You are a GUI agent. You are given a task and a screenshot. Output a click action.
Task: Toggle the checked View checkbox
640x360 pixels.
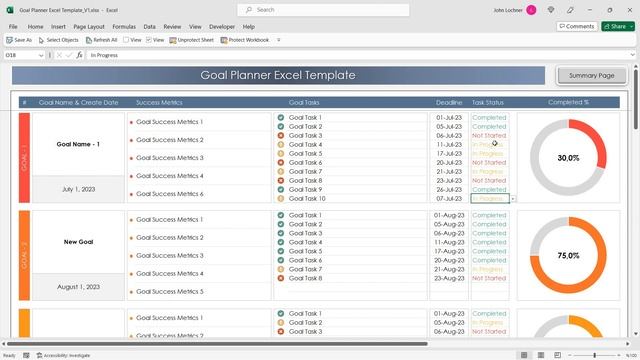[x=149, y=40]
